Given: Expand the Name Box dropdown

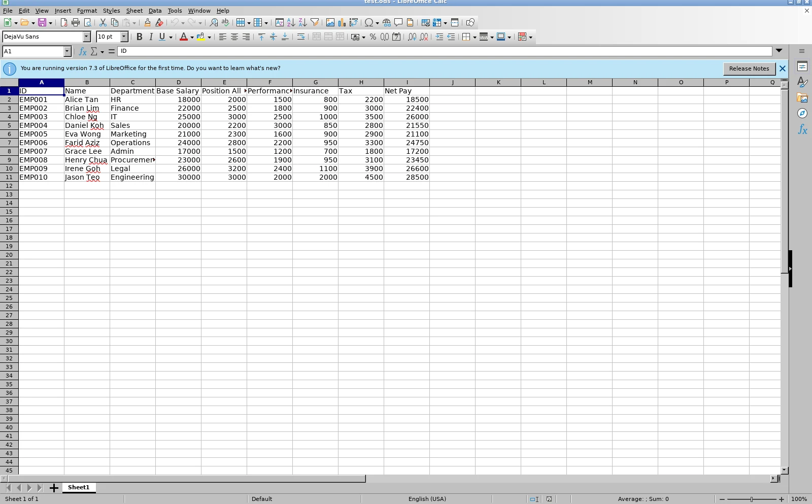Looking at the screenshot, I should pyautogui.click(x=67, y=51).
